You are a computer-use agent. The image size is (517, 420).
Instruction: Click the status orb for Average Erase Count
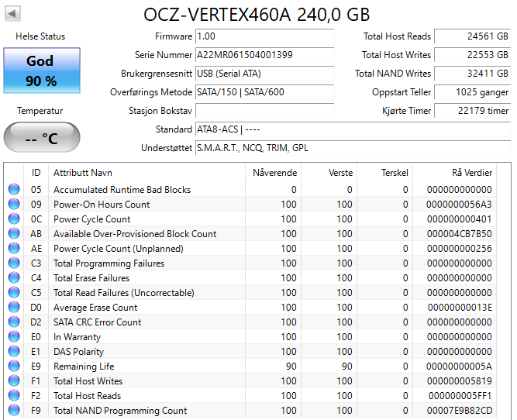coord(14,308)
